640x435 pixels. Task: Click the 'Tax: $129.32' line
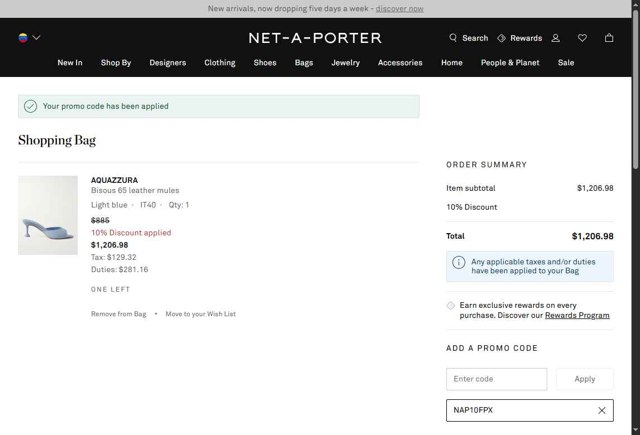point(113,257)
